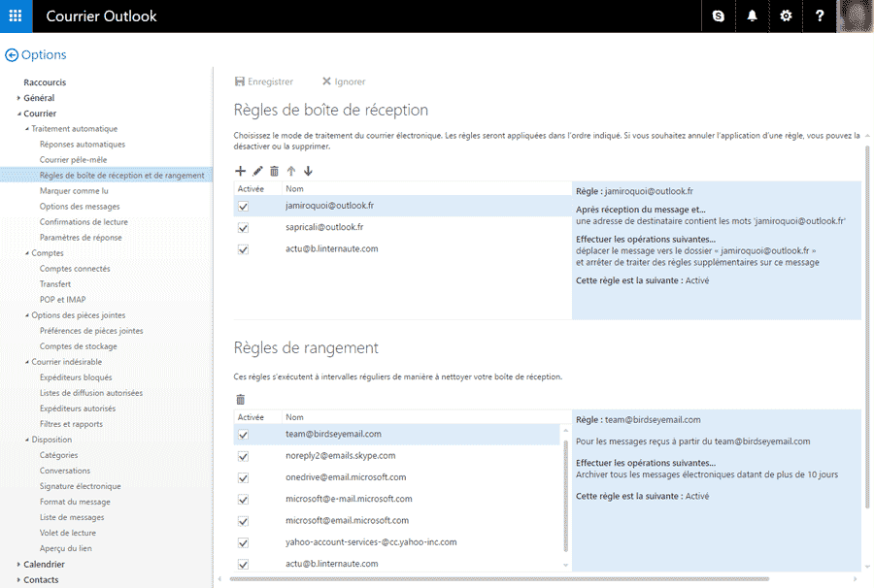
Task: Move the inbox rule down
Action: (308, 171)
